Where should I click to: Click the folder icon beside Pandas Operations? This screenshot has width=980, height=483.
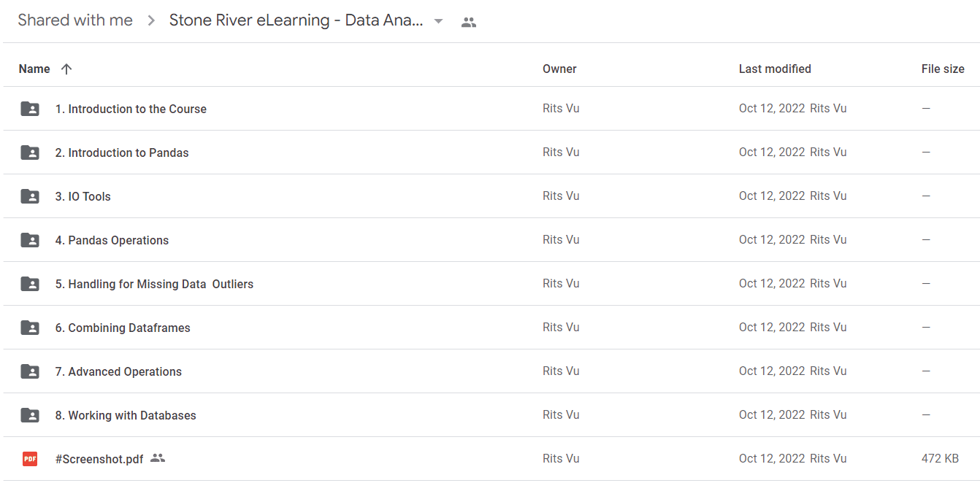(x=30, y=240)
